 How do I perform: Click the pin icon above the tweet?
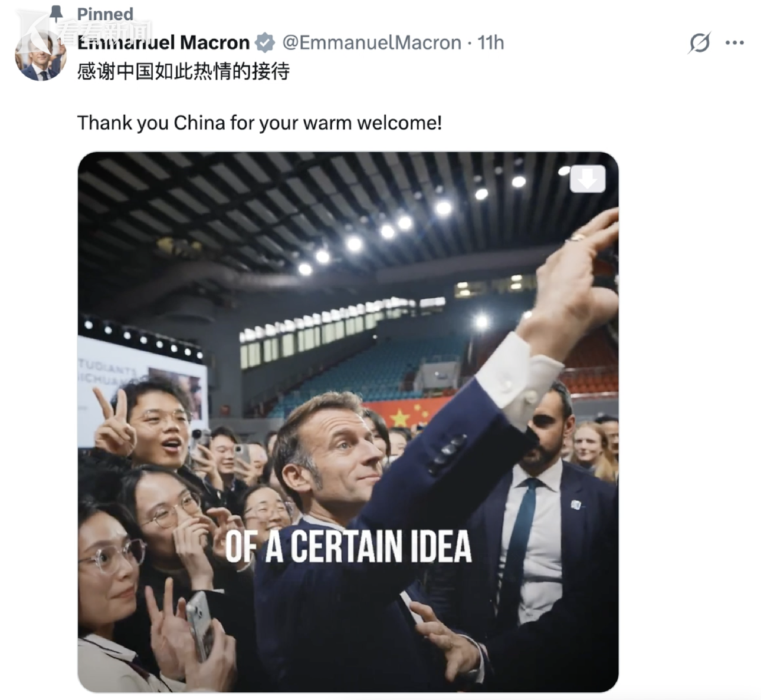click(x=56, y=13)
